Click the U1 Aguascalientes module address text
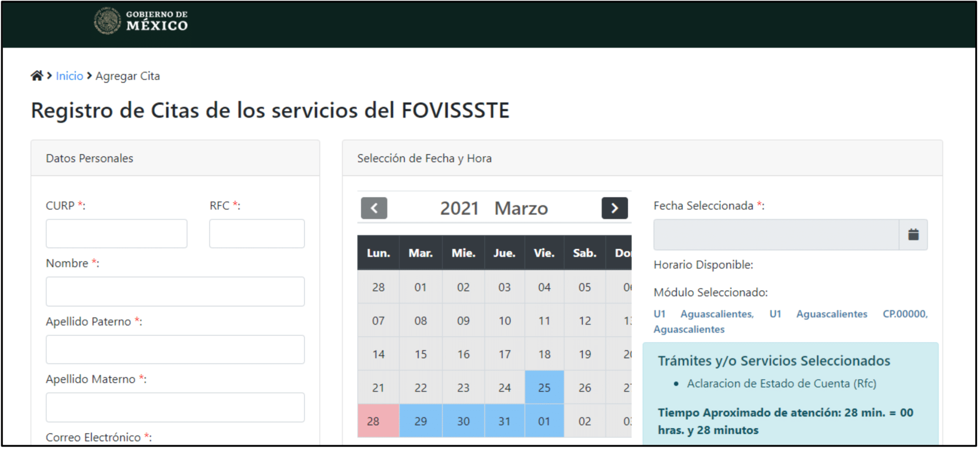 pos(791,321)
